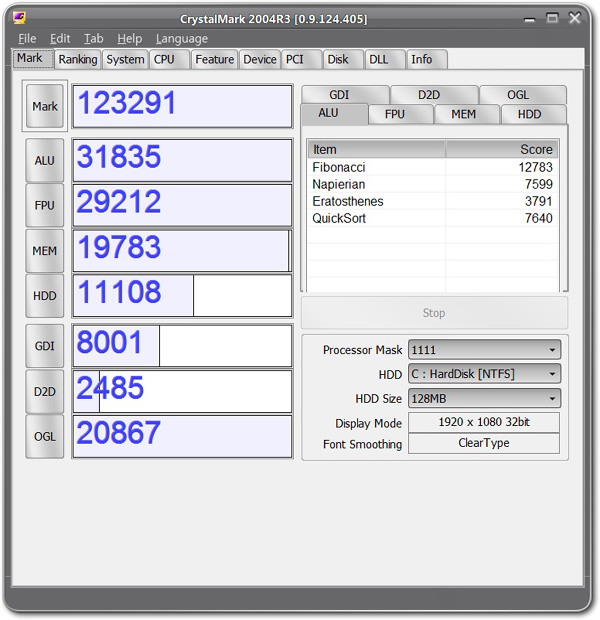Close the CrystalMark window

point(574,18)
